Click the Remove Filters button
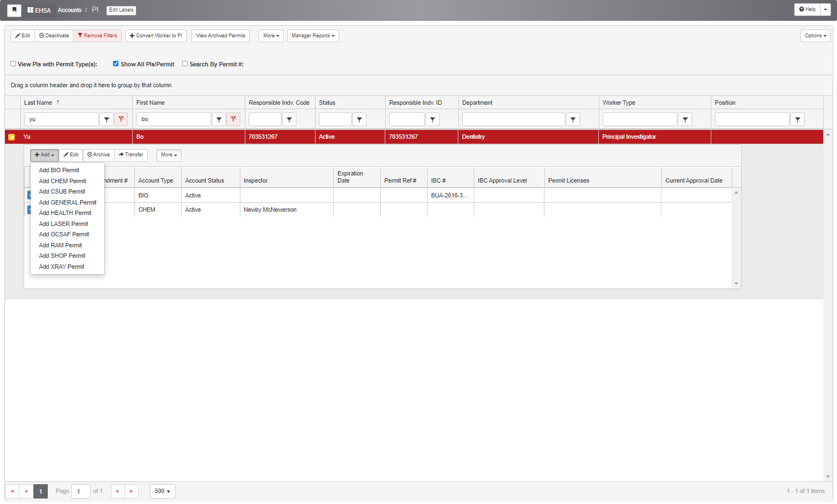The width and height of the screenshot is (837, 504). coord(98,36)
